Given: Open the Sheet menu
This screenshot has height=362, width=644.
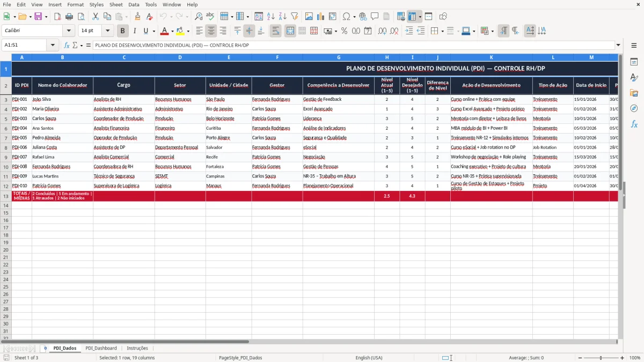Looking at the screenshot, I should click(116, 4).
